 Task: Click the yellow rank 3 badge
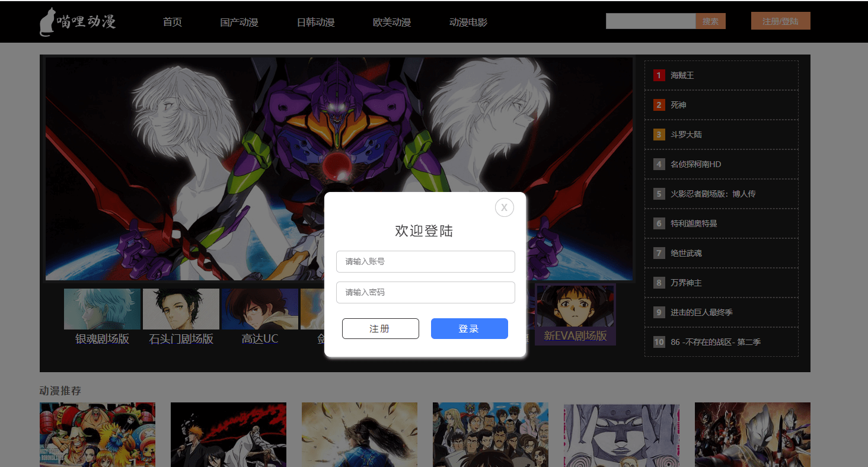(659, 135)
